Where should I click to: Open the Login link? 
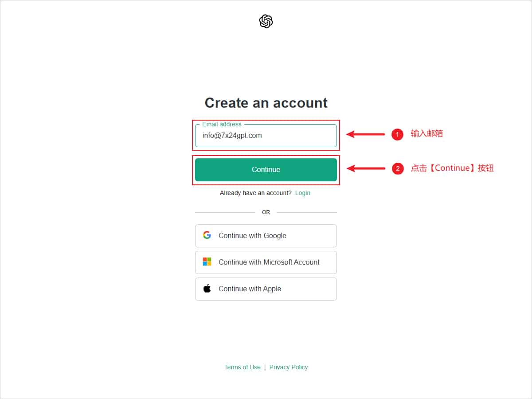click(x=303, y=193)
